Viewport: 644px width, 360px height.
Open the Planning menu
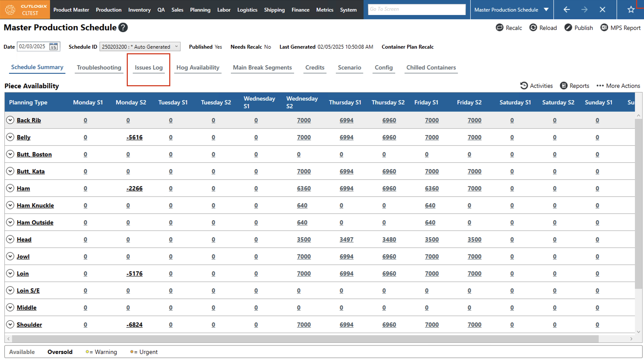coord(200,10)
